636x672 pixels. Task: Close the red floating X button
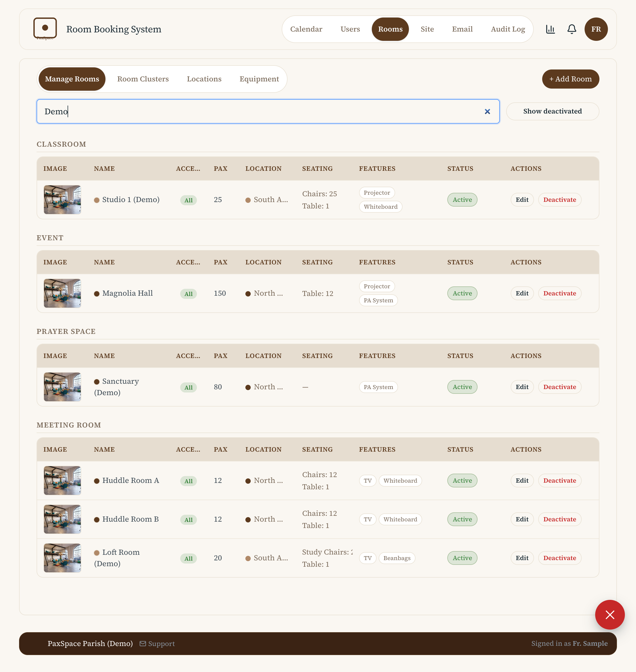coord(609,614)
